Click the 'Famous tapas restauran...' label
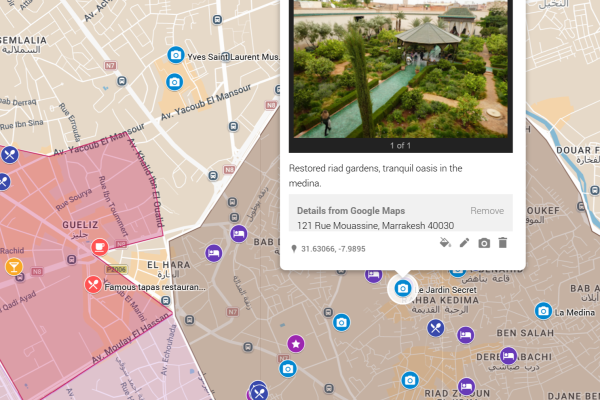Viewport: 600px width, 400px height. tap(155, 287)
